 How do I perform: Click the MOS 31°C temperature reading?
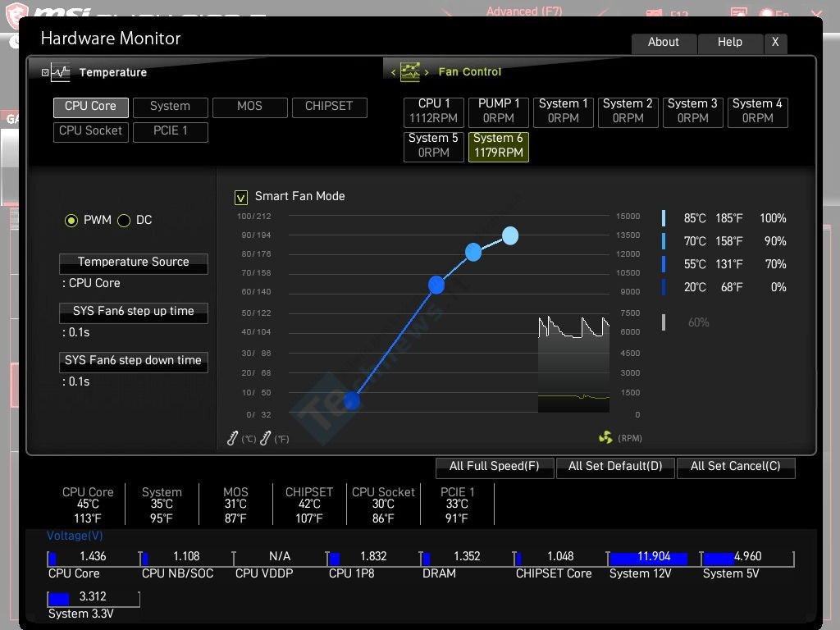point(235,504)
